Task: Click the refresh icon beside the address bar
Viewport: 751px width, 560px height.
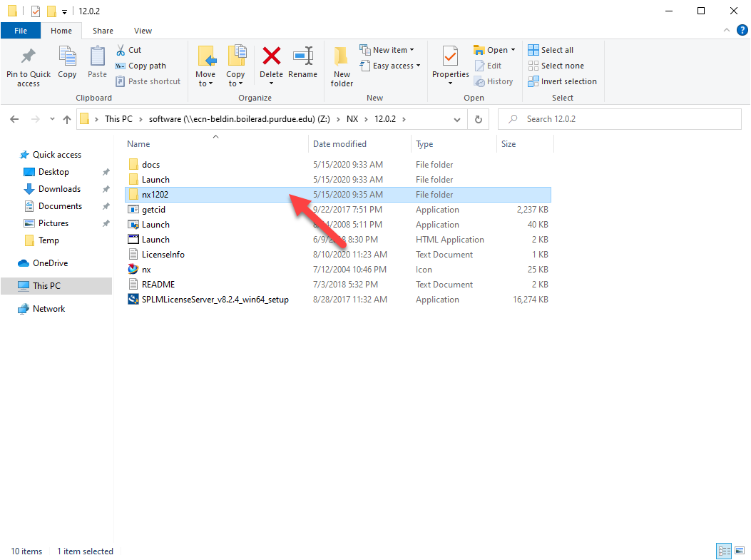Action: [479, 119]
